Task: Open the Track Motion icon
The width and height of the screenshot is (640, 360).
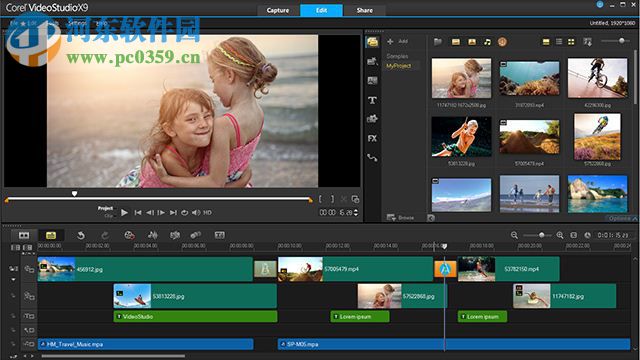Action: [x=196, y=235]
